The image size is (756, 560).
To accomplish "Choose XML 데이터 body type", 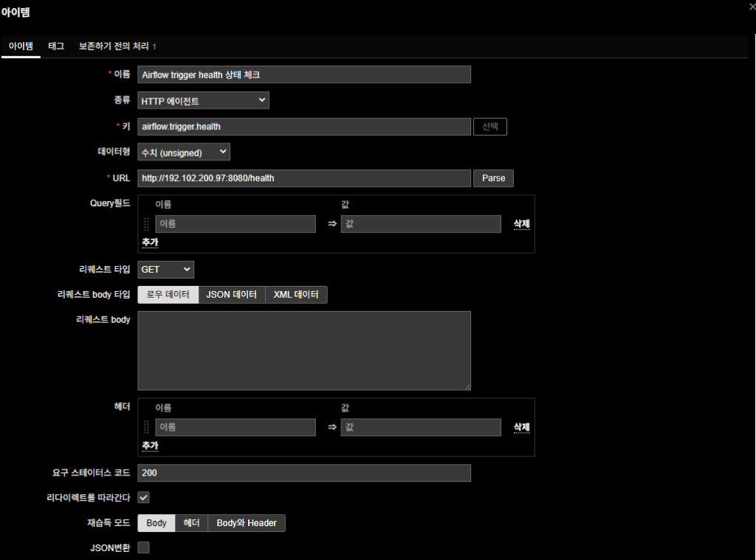I will pyautogui.click(x=296, y=295).
